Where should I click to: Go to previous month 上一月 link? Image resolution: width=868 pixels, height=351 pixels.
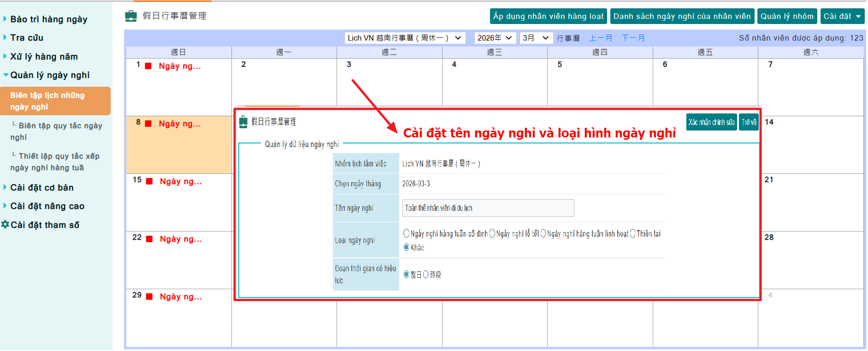(601, 38)
